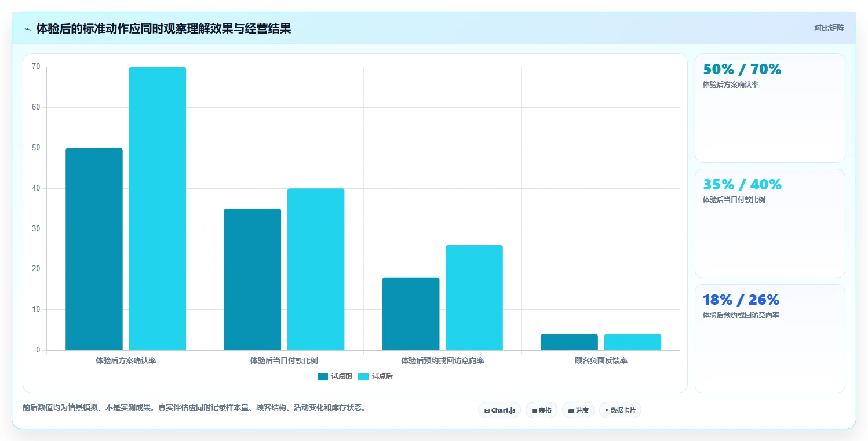Click the 对比矩阵 label in the header

829,28
